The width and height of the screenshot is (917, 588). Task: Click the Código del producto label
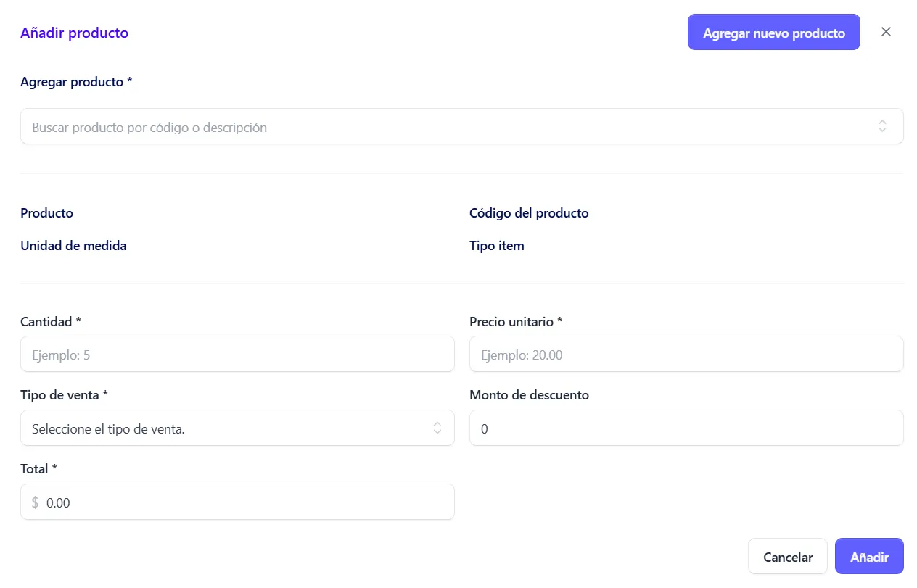tap(529, 212)
